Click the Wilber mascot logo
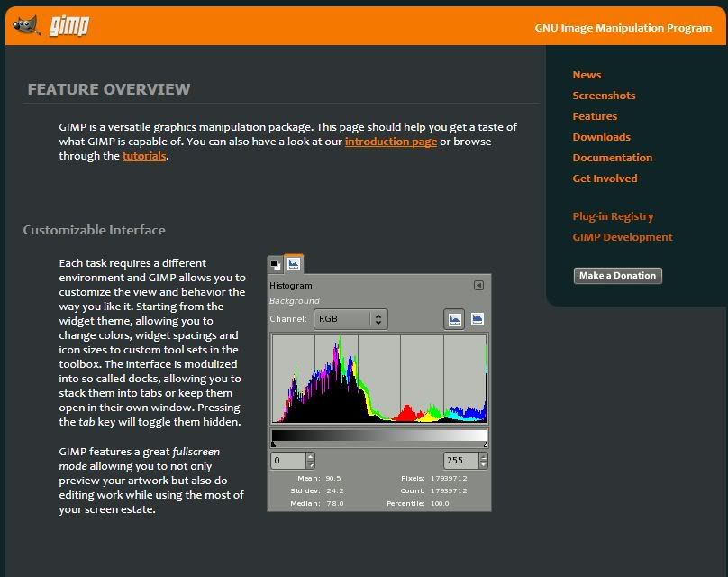Image resolution: width=728 pixels, height=577 pixels. (x=26, y=25)
